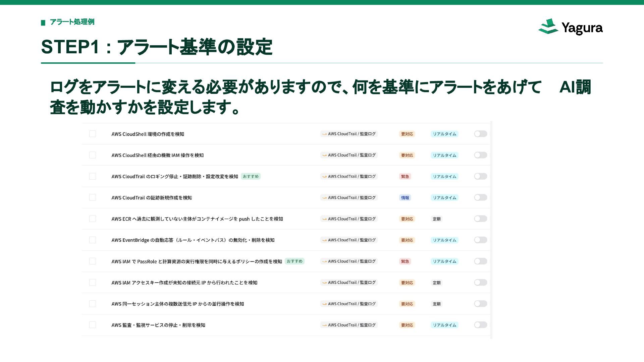Enable toggle for CloudTrail のロギング停止 rule
The height and width of the screenshot is (362, 644).
481,176
